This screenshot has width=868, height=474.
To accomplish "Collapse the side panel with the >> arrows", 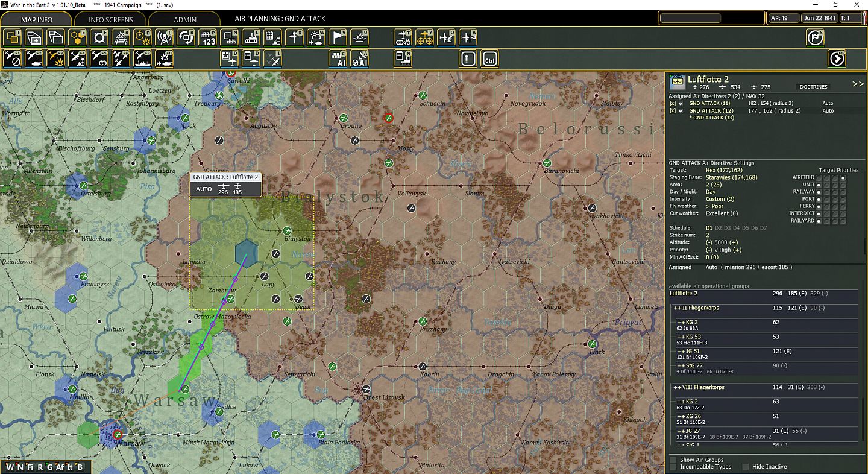I will pyautogui.click(x=858, y=84).
